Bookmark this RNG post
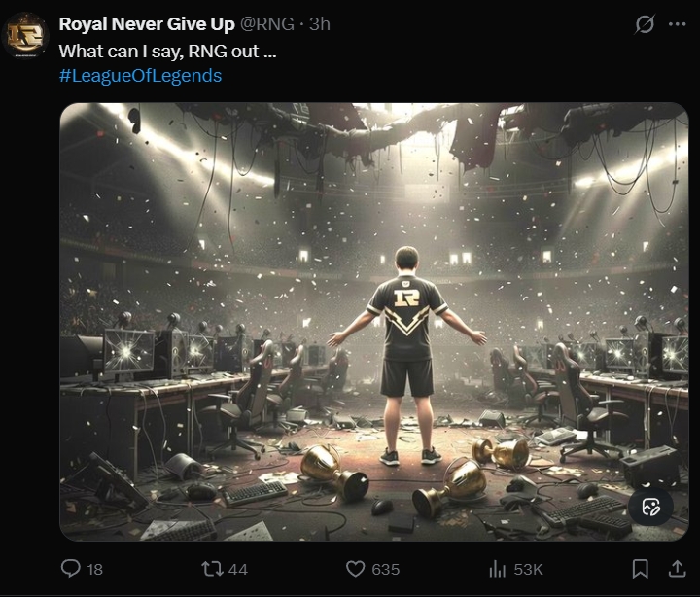This screenshot has height=597, width=700. point(640,568)
